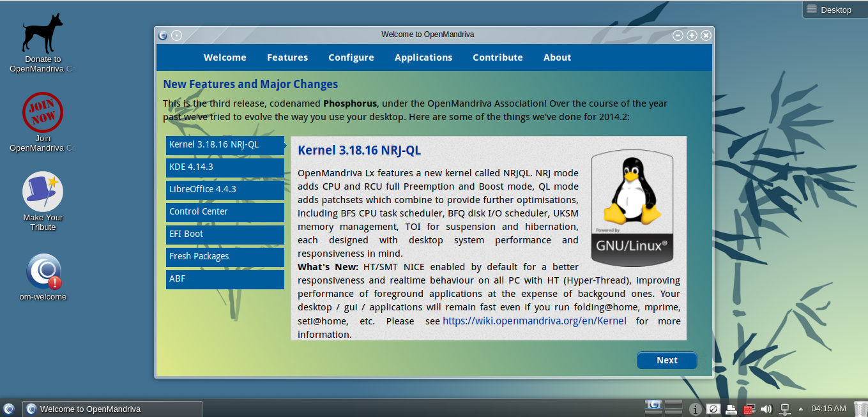Image resolution: width=868 pixels, height=417 pixels.
Task: Open the Configure tab
Action: point(351,57)
